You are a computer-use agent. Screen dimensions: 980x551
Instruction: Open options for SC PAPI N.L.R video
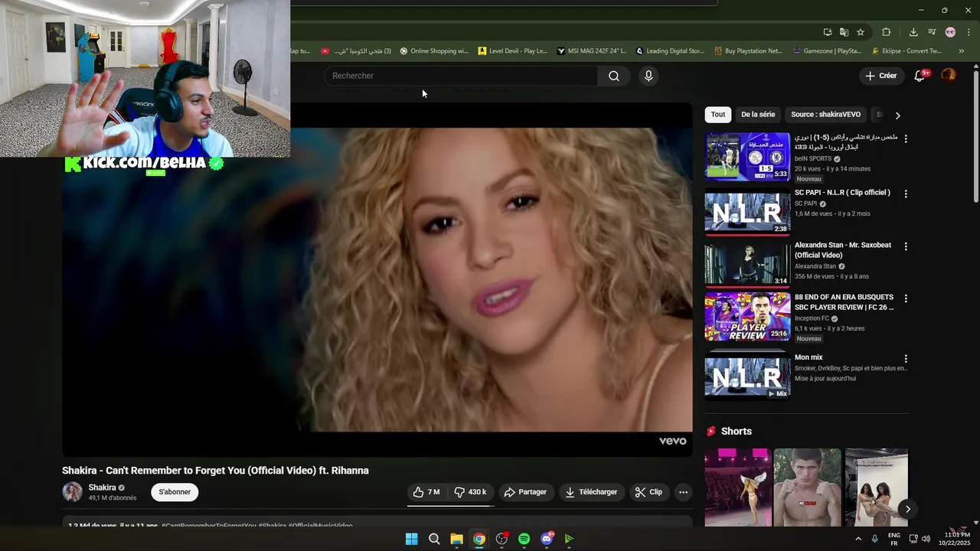click(x=906, y=194)
